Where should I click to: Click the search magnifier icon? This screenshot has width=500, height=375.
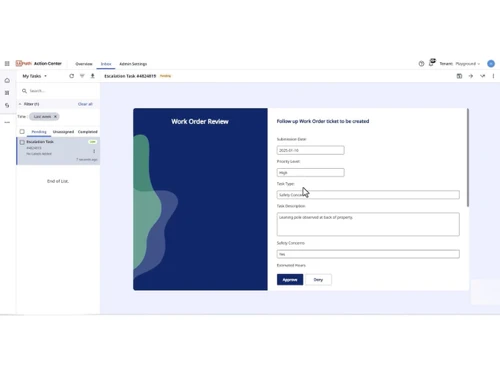point(24,91)
